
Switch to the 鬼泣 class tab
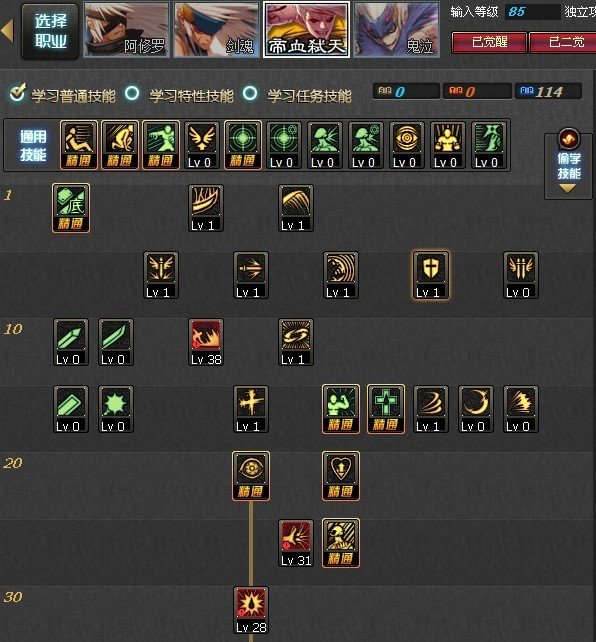point(397,29)
